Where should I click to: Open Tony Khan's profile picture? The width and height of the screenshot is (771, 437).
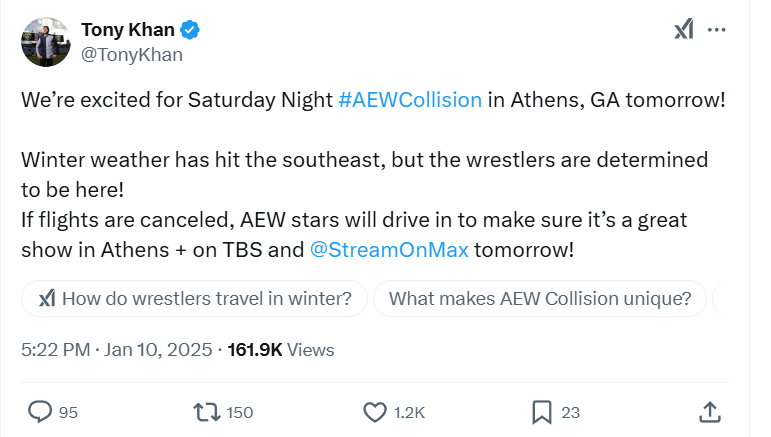pos(46,42)
